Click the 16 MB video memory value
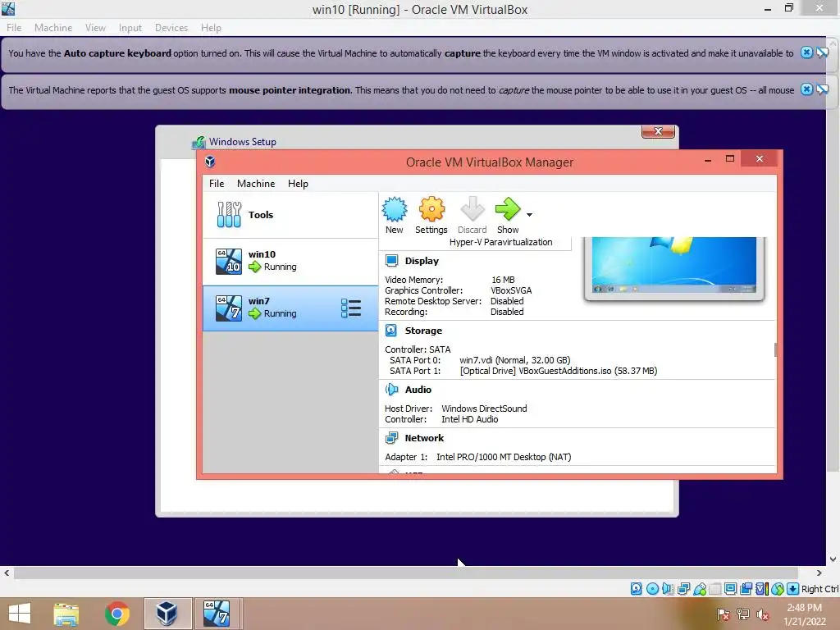840x630 pixels. tap(503, 280)
